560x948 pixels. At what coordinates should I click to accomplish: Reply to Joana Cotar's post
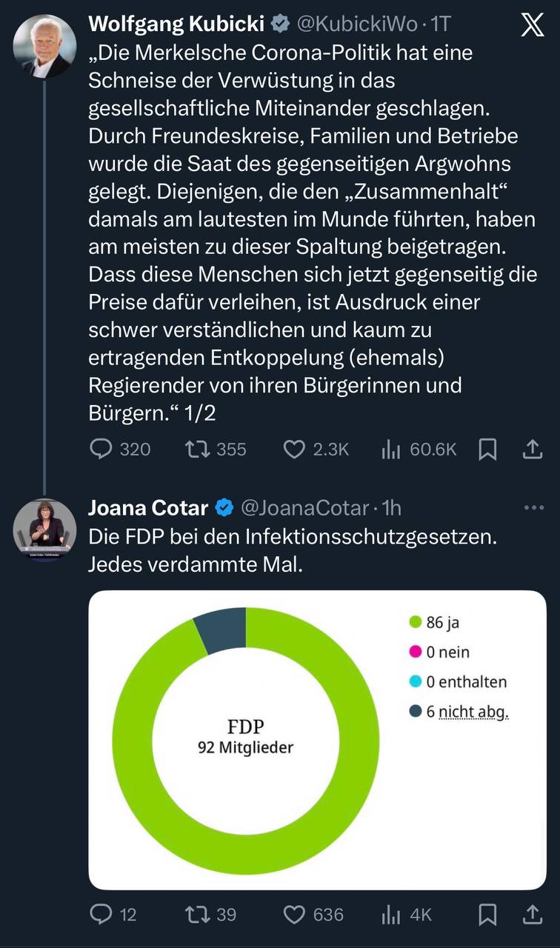tap(101, 915)
